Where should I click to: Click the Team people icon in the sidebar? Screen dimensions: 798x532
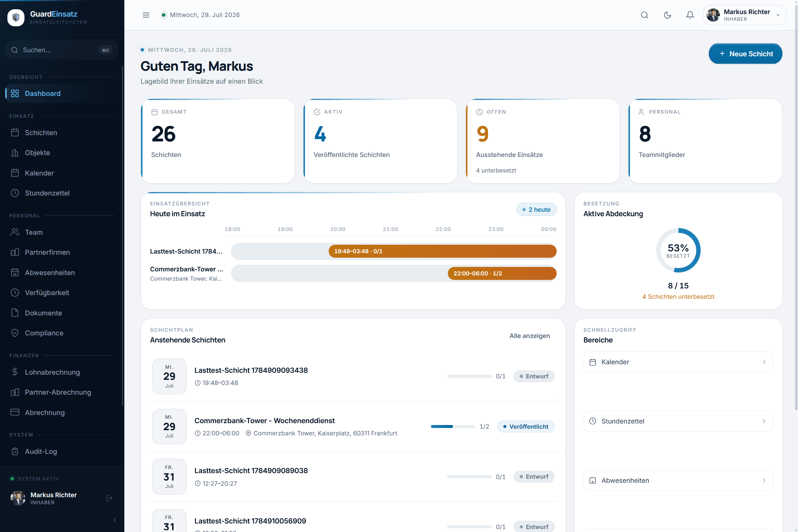(x=15, y=232)
